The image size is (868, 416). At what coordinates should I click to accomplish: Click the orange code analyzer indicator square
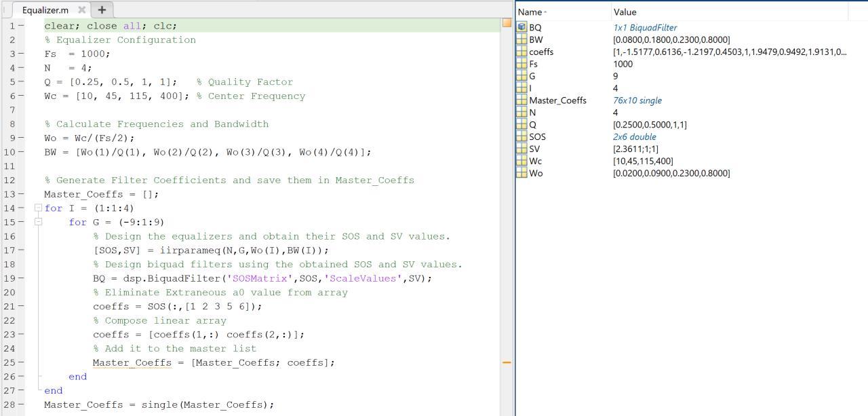coord(507,23)
